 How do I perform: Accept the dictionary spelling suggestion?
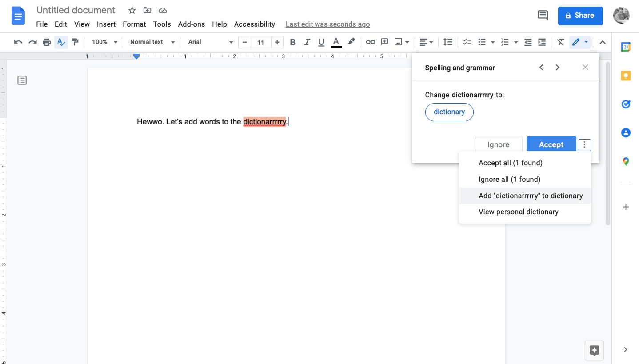551,144
